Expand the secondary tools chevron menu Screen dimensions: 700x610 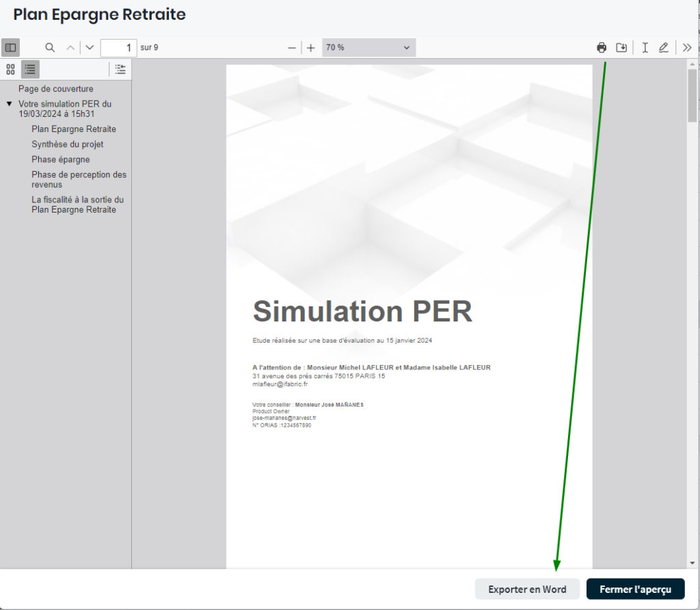tap(687, 48)
